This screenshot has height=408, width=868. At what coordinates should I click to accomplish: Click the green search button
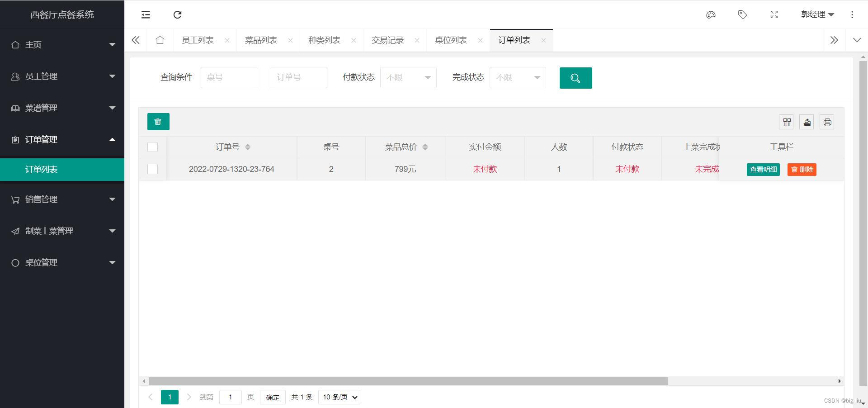(576, 78)
